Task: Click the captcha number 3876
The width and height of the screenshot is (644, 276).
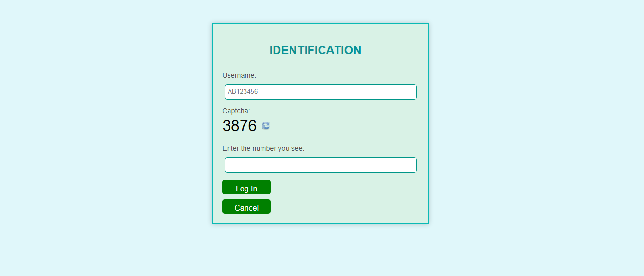Action: click(239, 126)
